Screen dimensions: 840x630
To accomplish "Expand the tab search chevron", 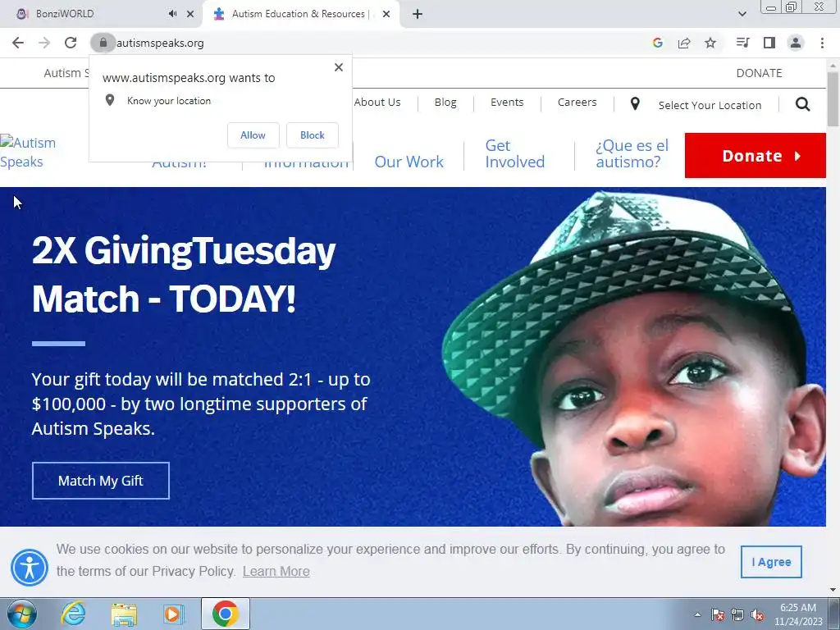I will pyautogui.click(x=742, y=14).
